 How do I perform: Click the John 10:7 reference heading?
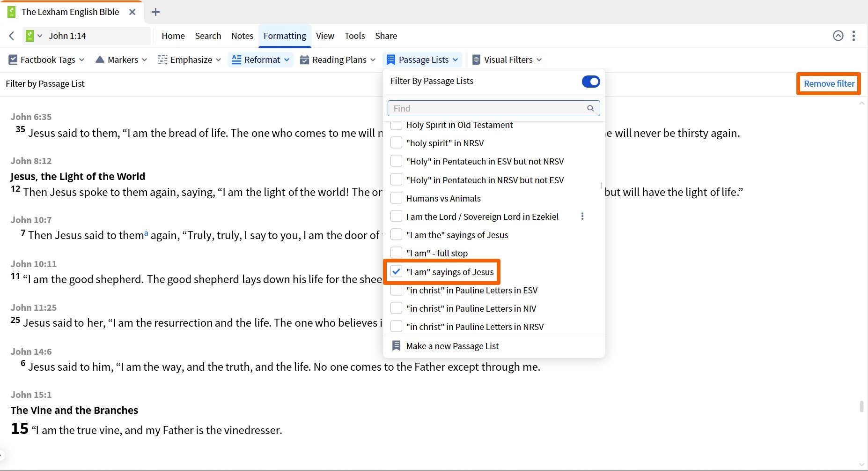pos(31,220)
